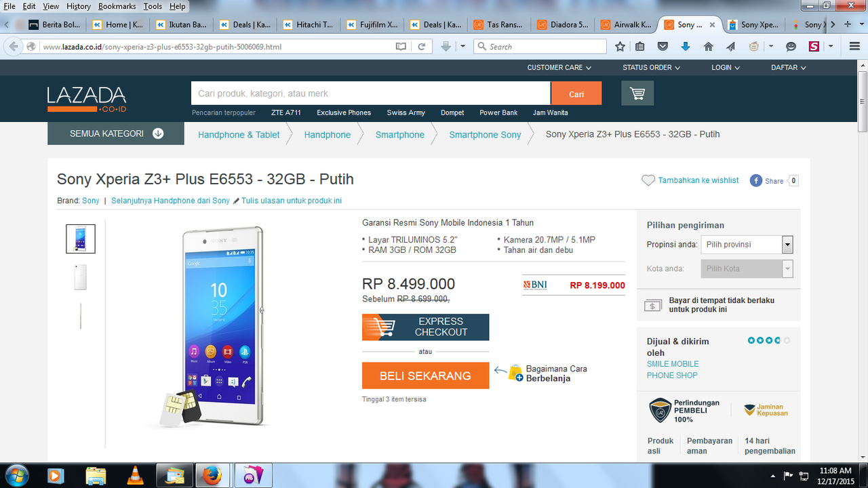Open the File menu
This screenshot has height=488, width=868.
click(x=9, y=6)
